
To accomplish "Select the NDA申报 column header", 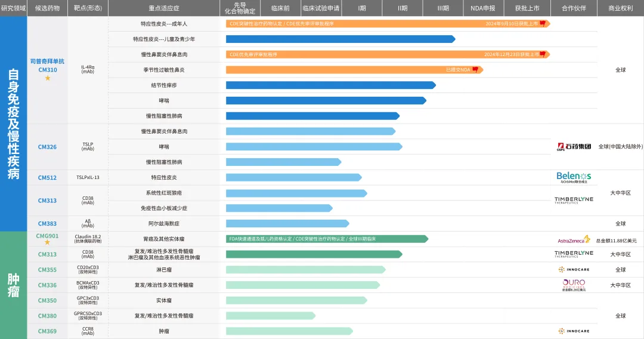I will pos(483,8).
